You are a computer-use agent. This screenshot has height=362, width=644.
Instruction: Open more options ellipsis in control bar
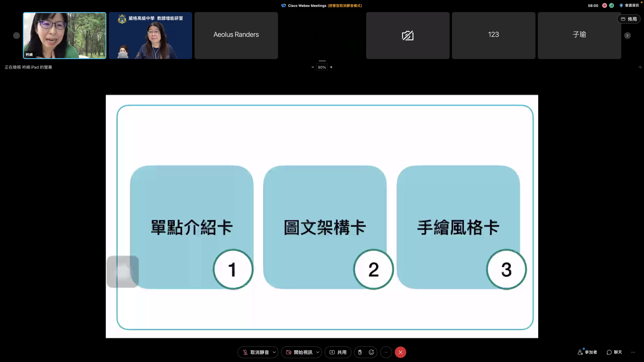[x=386, y=352]
